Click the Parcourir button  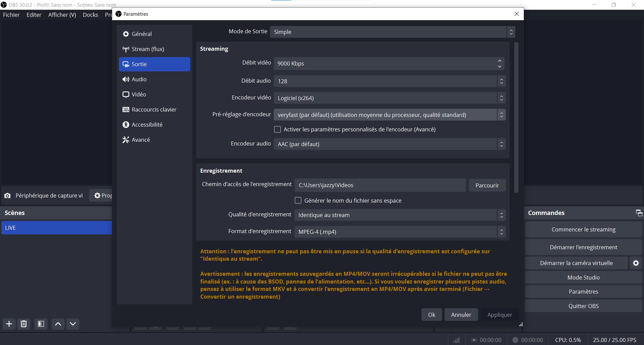(x=487, y=185)
